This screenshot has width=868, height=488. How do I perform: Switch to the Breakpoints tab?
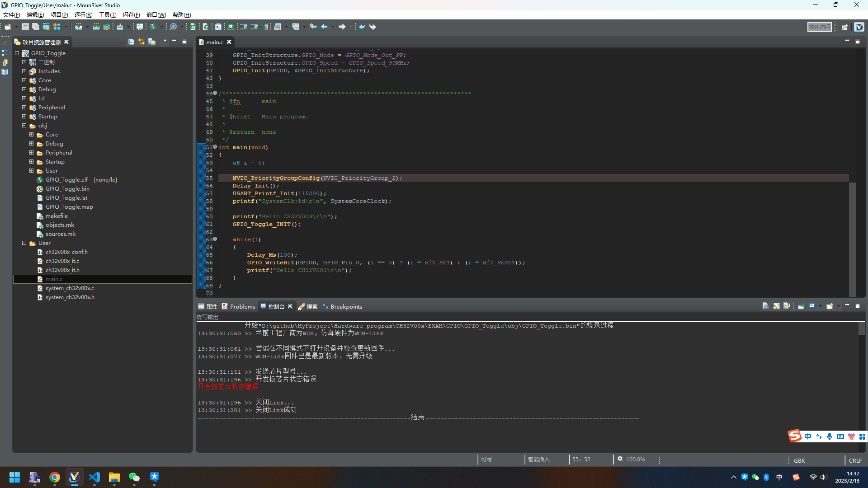tap(342, 306)
